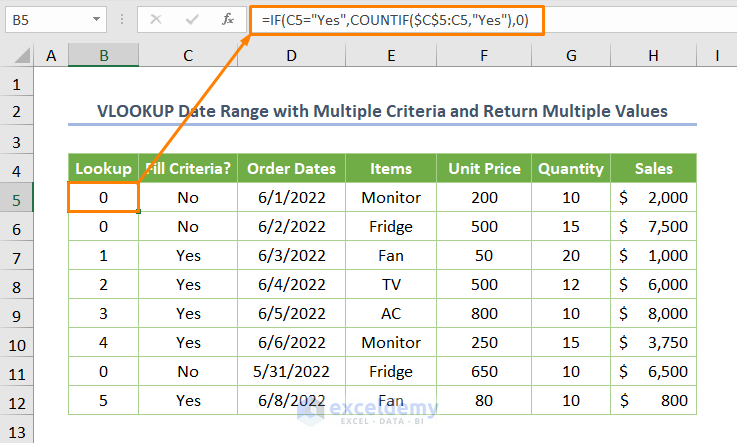This screenshot has width=737, height=443.
Task: Click the Unit Price header cell
Action: 485,169
